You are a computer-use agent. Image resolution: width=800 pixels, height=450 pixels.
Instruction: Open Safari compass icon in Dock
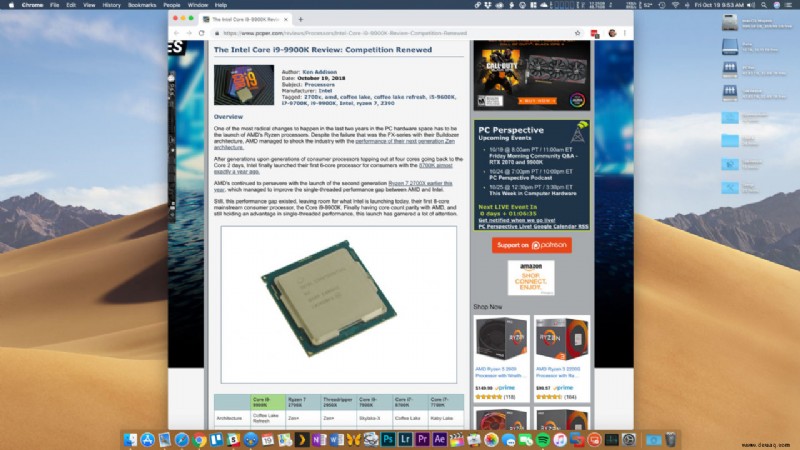182,440
